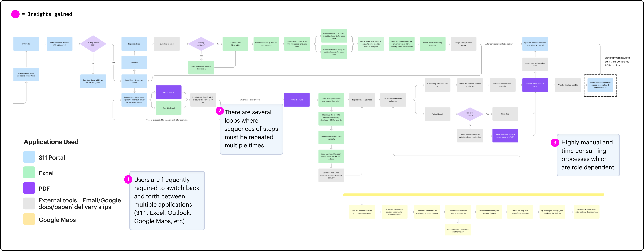Click the Do they have a TFD? diamond

coord(93,44)
